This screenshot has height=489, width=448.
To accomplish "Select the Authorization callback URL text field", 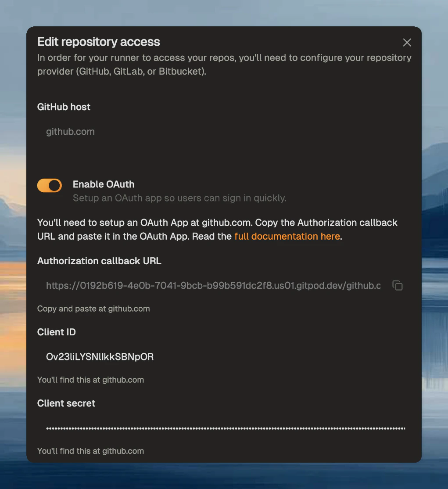I will (197, 285).
